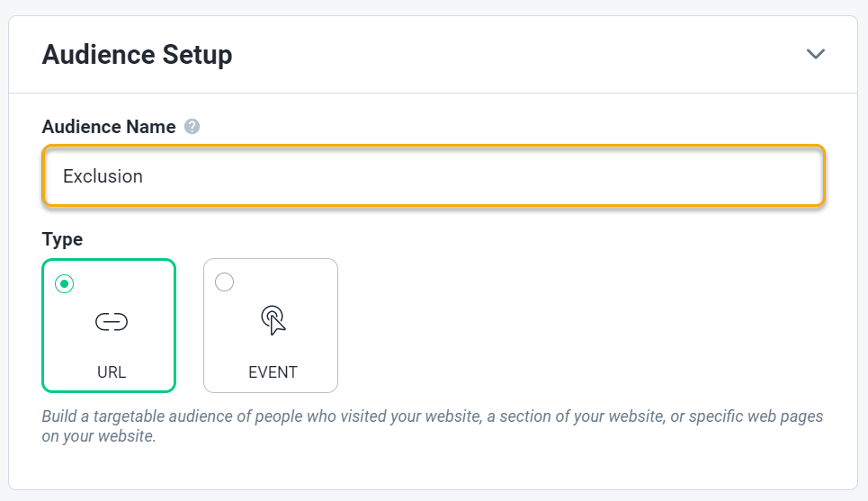Click blank space right of EVENT card
Image resolution: width=868 pixels, height=501 pixels.
tap(576, 326)
